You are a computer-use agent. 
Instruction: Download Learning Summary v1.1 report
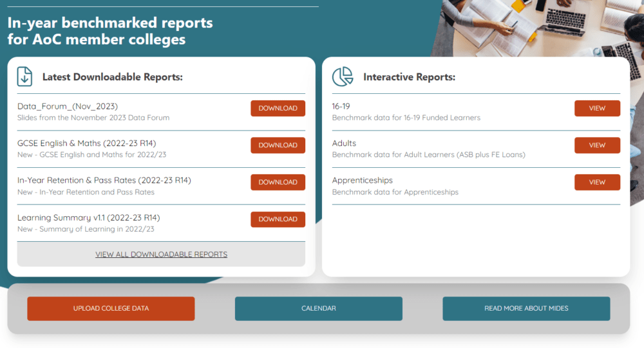pos(278,219)
